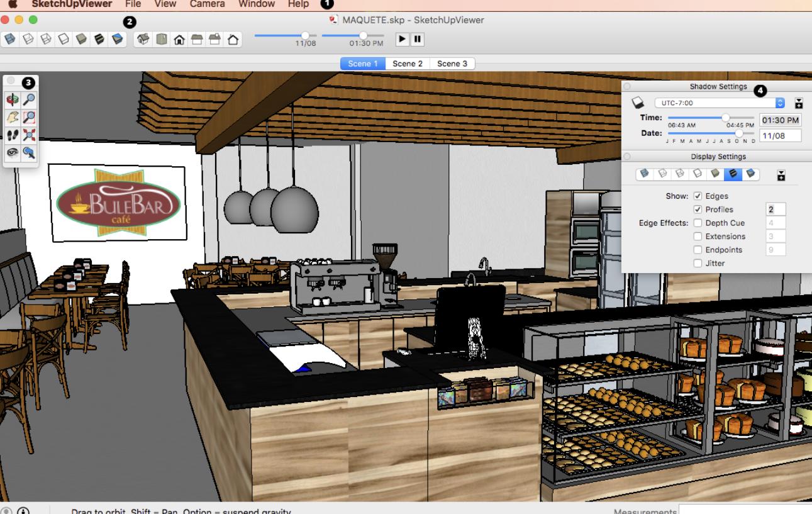Select the Look Around eye tool
This screenshot has height=514, width=812.
pos(13,151)
